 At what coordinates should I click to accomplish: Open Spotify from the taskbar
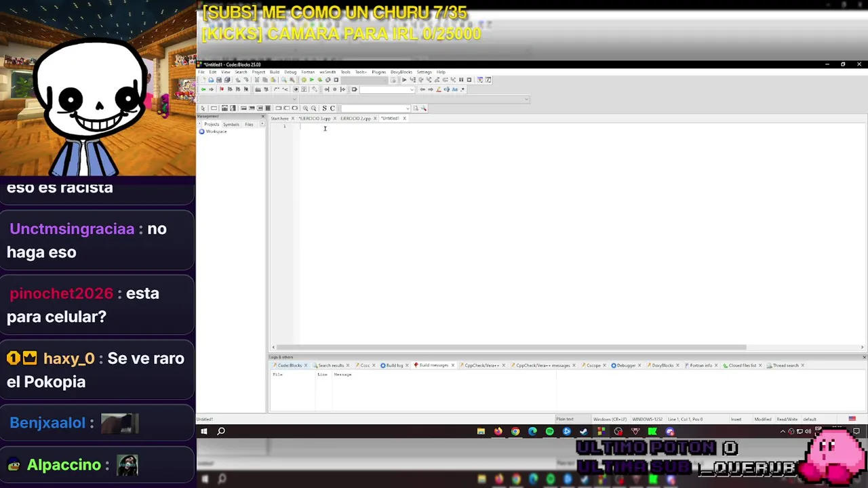coord(549,431)
